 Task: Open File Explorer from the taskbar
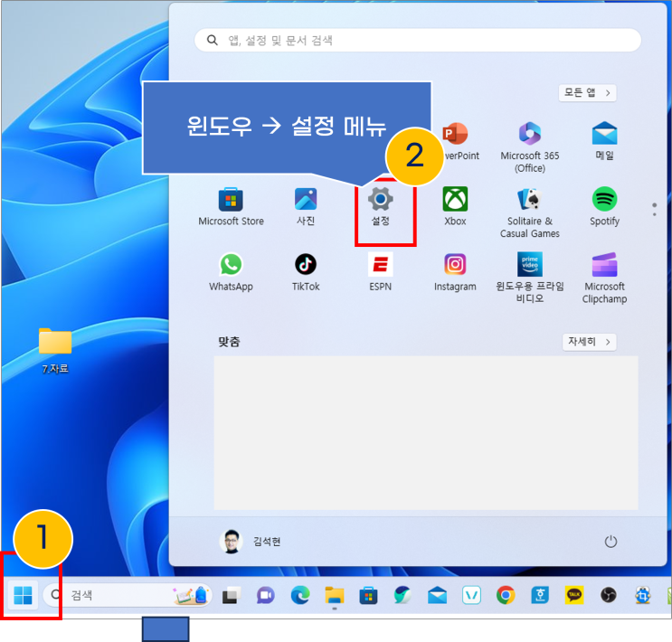pos(335,595)
